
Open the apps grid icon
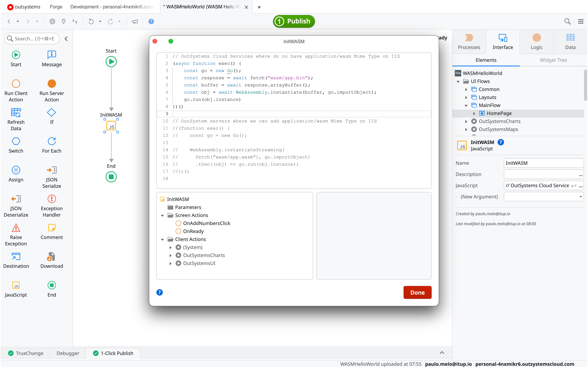(x=581, y=21)
